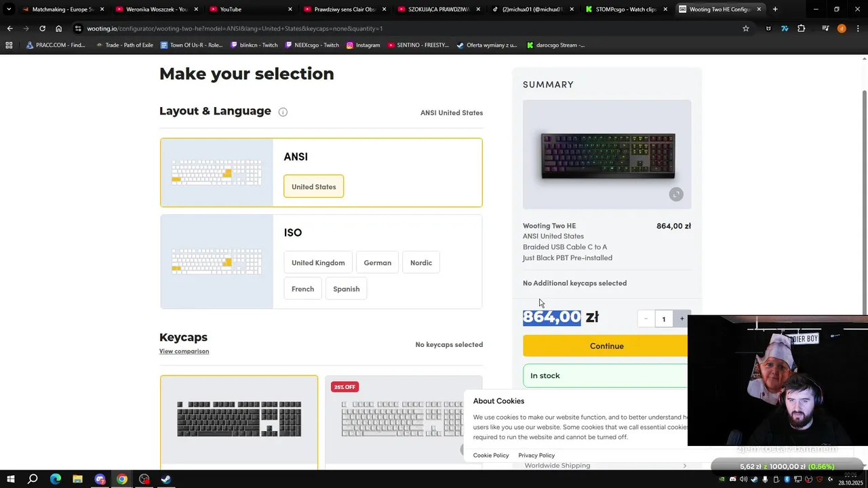Launch Microsoft Edge from taskbar

[56, 479]
